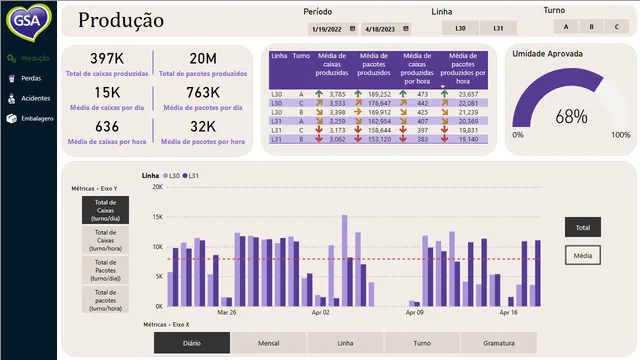Image resolution: width=640 pixels, height=360 pixels.
Task: Filter by shift A button
Action: click(x=566, y=27)
